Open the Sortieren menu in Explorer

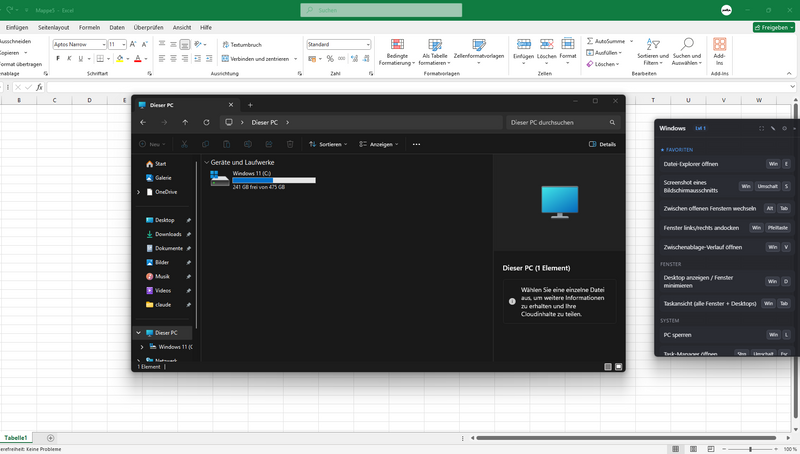(x=328, y=144)
